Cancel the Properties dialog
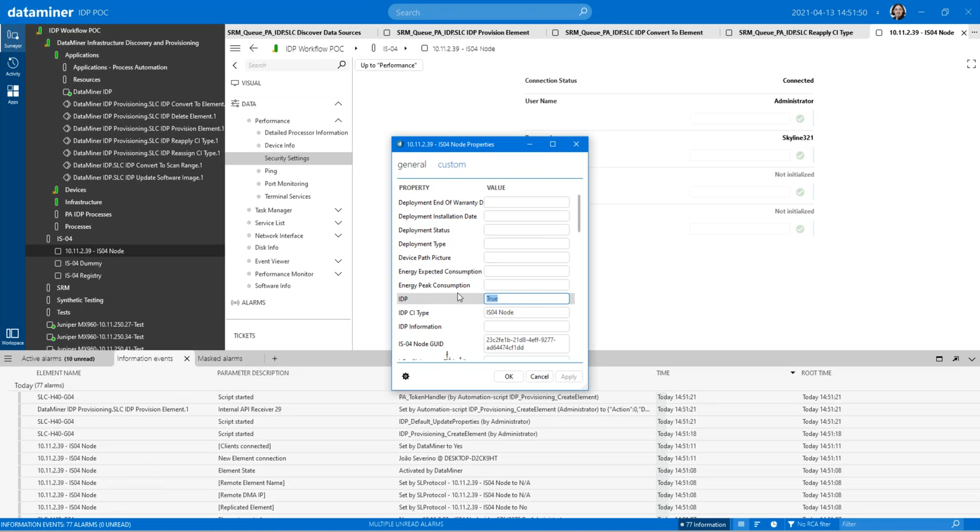This screenshot has width=980, height=532. (x=539, y=377)
